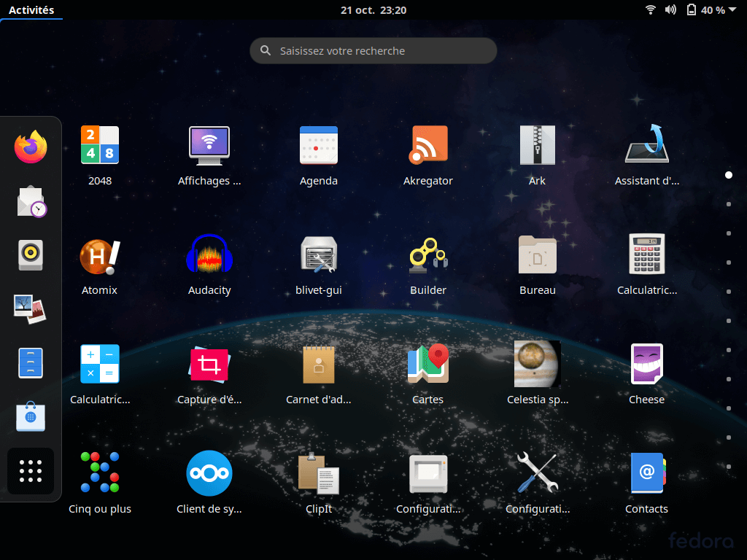Go to second app page dot
This screenshot has height=560, width=747.
coord(729,204)
